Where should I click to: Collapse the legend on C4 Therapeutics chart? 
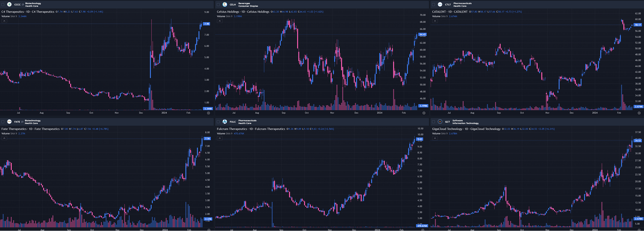(x=5, y=21)
